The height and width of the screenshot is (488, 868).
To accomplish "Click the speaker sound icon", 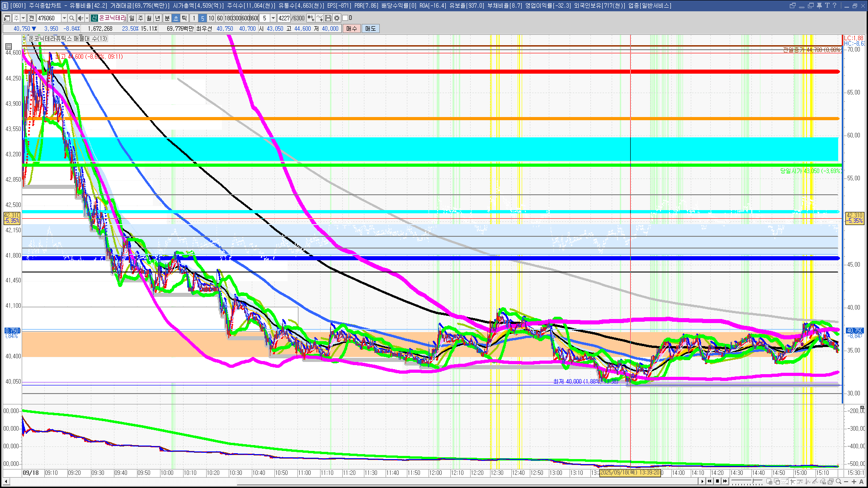I will [x=80, y=18].
